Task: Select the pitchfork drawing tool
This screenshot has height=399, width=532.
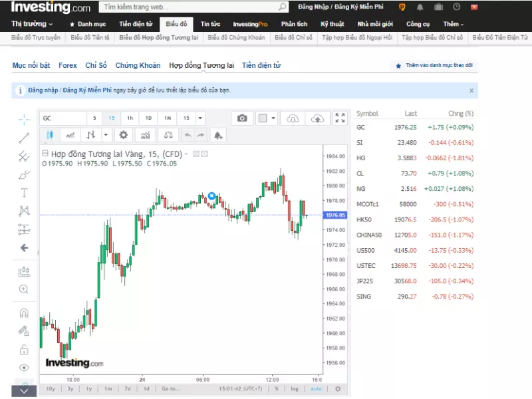Action: (24, 156)
